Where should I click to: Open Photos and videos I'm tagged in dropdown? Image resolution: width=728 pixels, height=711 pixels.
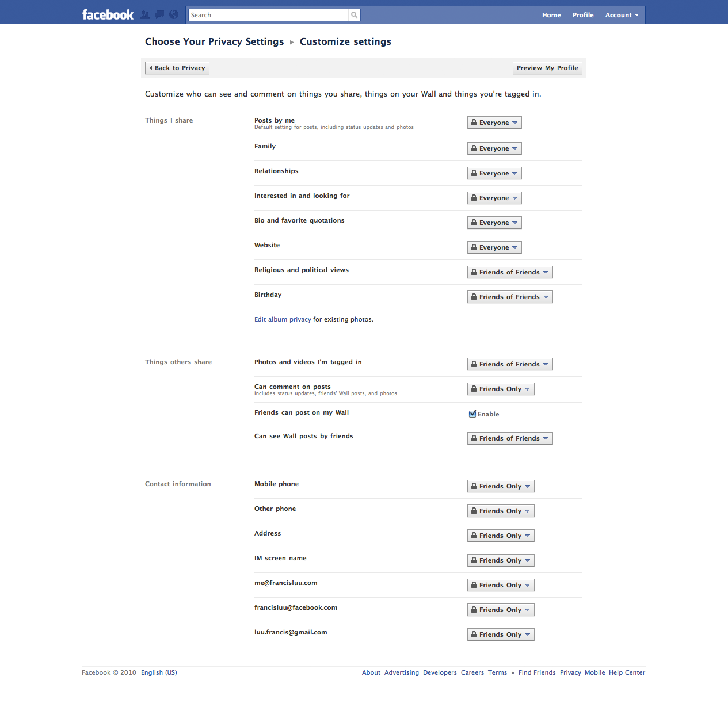[x=510, y=364]
